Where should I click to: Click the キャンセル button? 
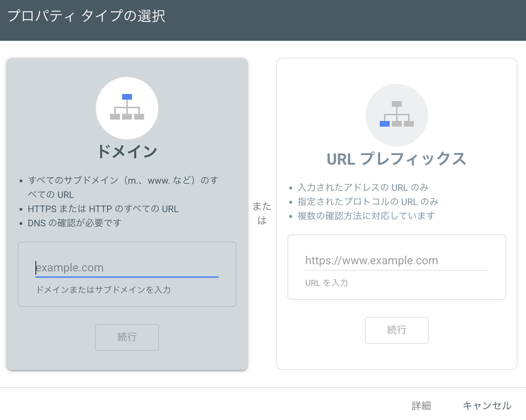(487, 406)
